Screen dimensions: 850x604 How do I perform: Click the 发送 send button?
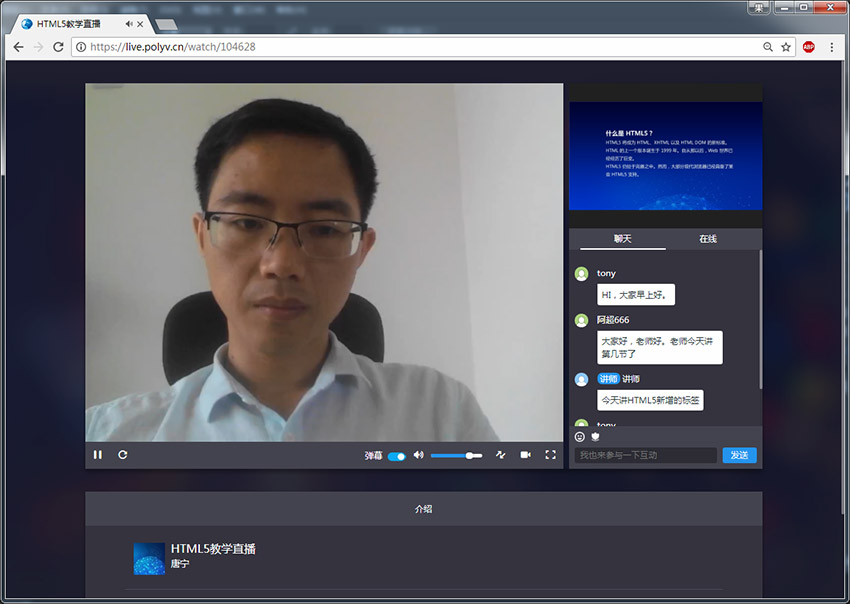pos(739,456)
